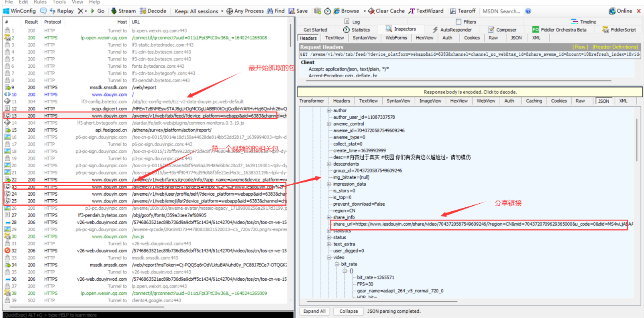Click the QuickExec command box
The height and width of the screenshot is (318, 644).
[x=148, y=315]
